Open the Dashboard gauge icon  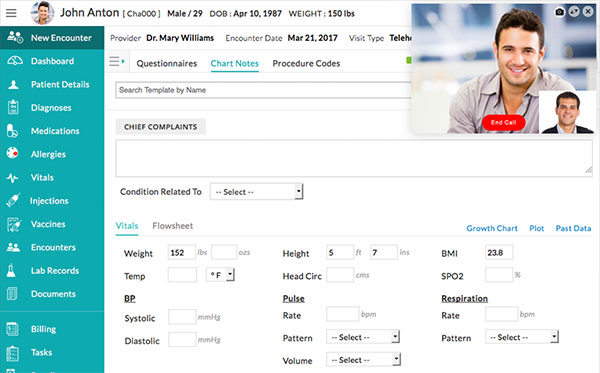tap(15, 61)
